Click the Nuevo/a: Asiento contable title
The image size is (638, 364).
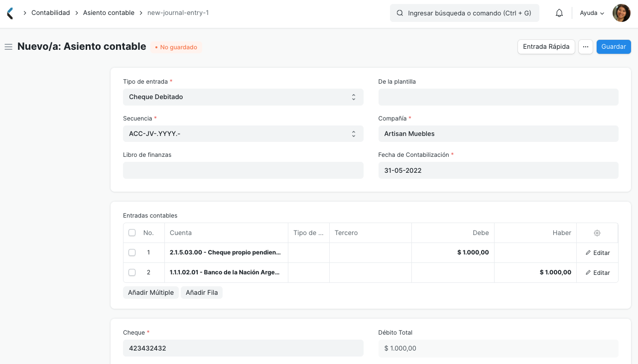point(82,46)
